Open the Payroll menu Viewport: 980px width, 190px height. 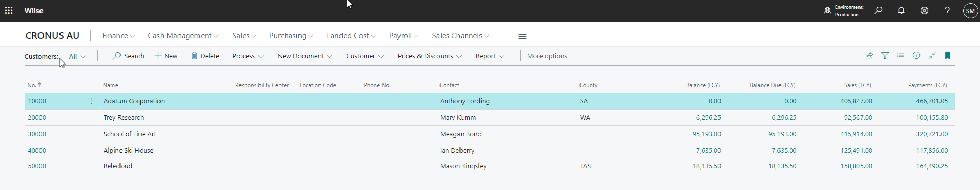point(404,36)
